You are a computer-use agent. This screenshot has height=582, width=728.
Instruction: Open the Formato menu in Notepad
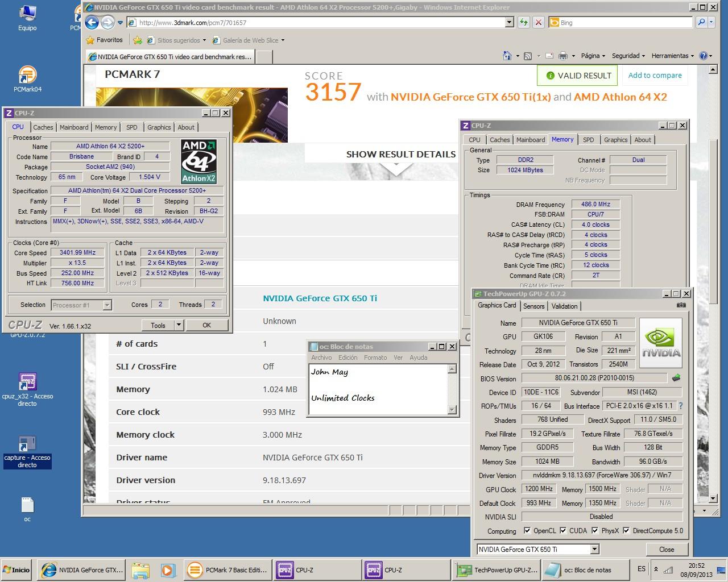[x=375, y=357]
